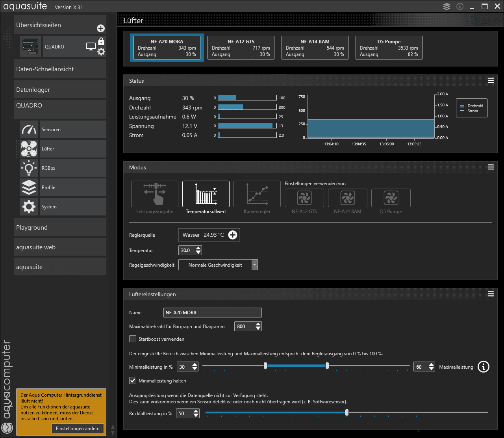Open Modus panel hamburger menu

click(x=491, y=167)
